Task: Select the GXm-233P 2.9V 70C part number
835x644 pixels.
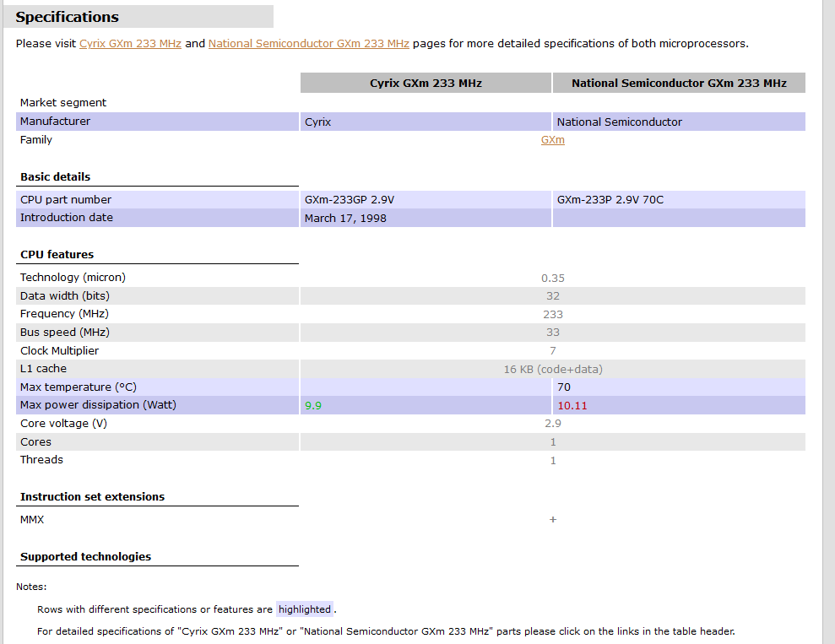Action: [x=610, y=199]
